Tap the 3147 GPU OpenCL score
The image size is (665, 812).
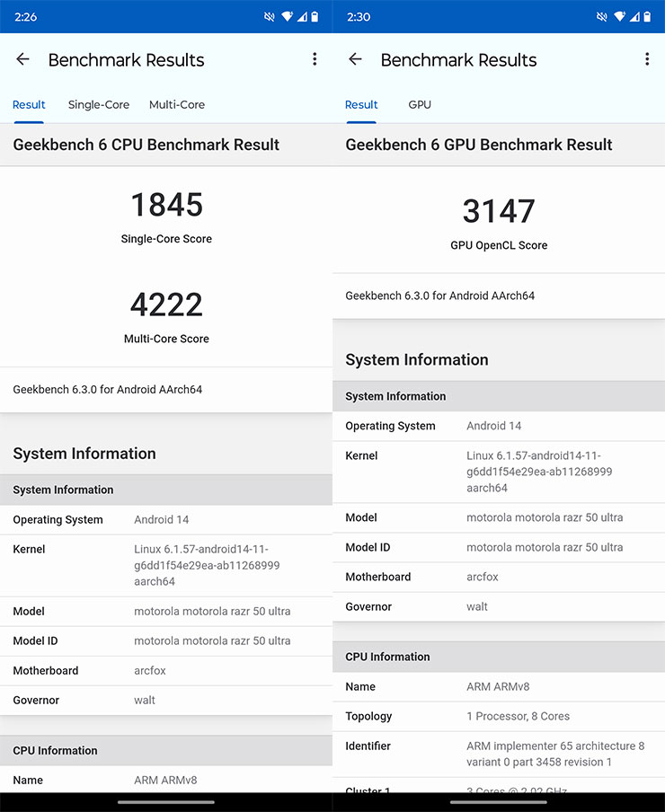click(499, 211)
